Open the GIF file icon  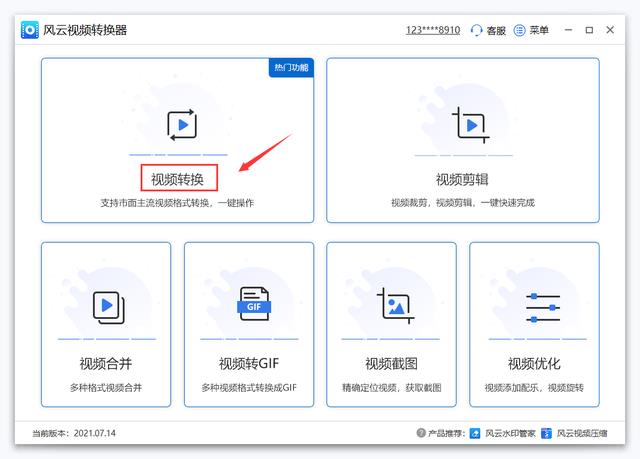coord(254,304)
